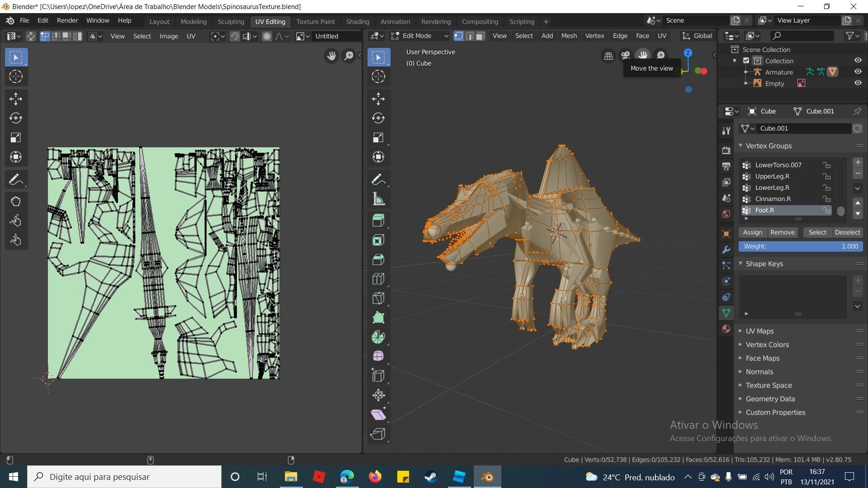Click the Cube.001 mesh name field
This screenshot has height=488, width=868.
[804, 128]
